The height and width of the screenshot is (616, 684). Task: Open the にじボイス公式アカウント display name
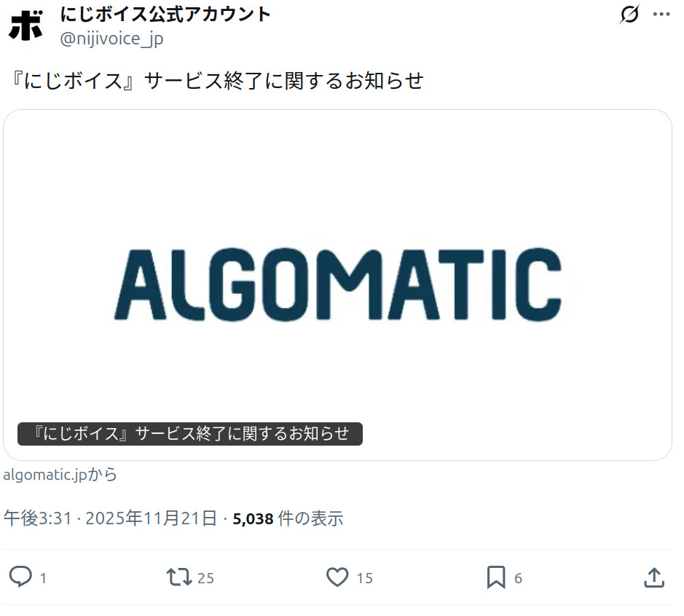point(165,14)
